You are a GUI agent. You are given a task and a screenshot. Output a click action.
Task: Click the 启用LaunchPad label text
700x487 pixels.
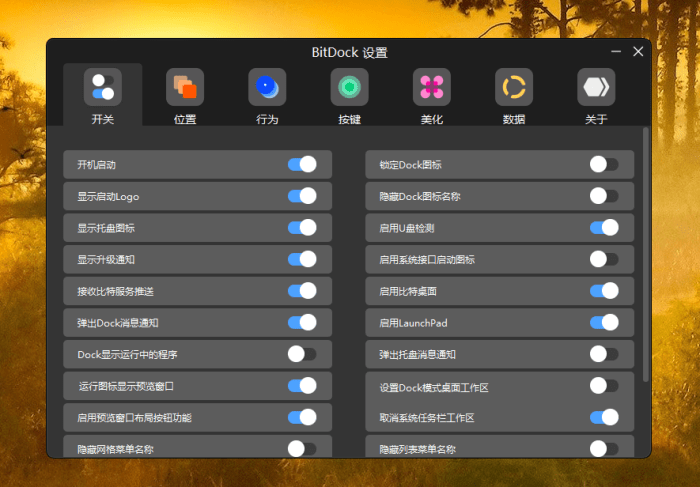(413, 323)
